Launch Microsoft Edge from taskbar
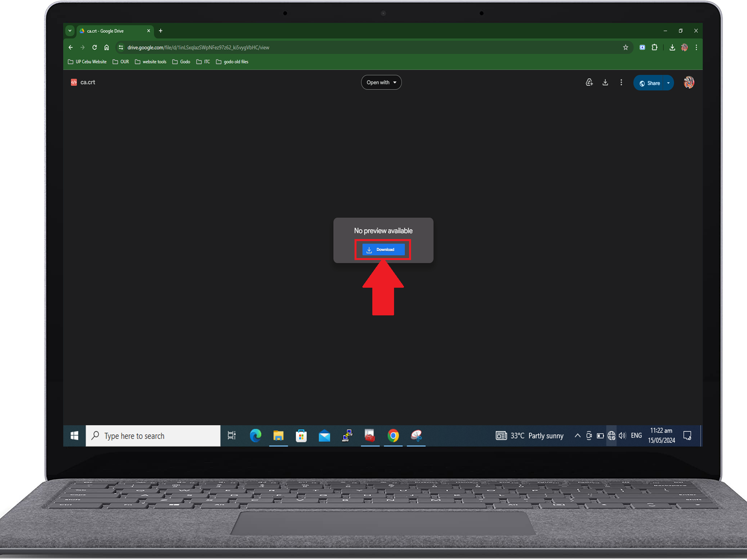This screenshot has width=747, height=560. pyautogui.click(x=255, y=436)
